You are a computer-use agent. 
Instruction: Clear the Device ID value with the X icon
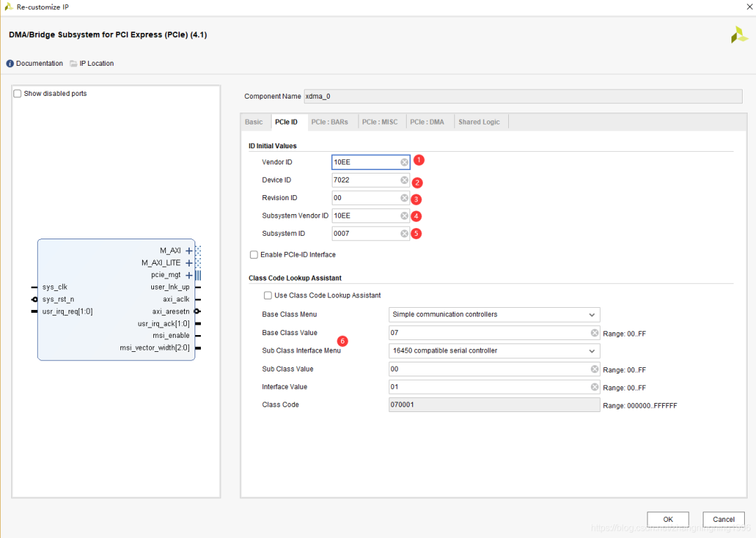404,180
